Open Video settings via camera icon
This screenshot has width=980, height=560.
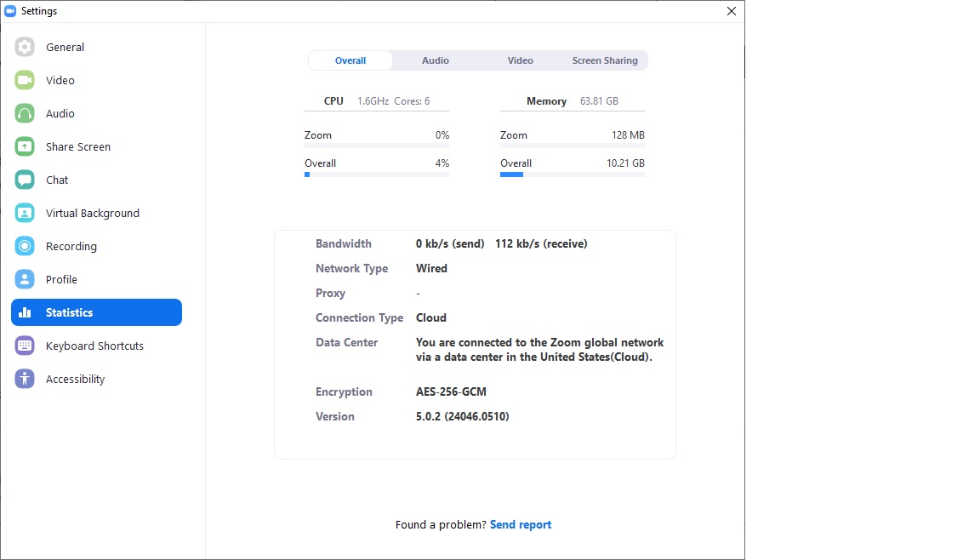click(x=25, y=80)
